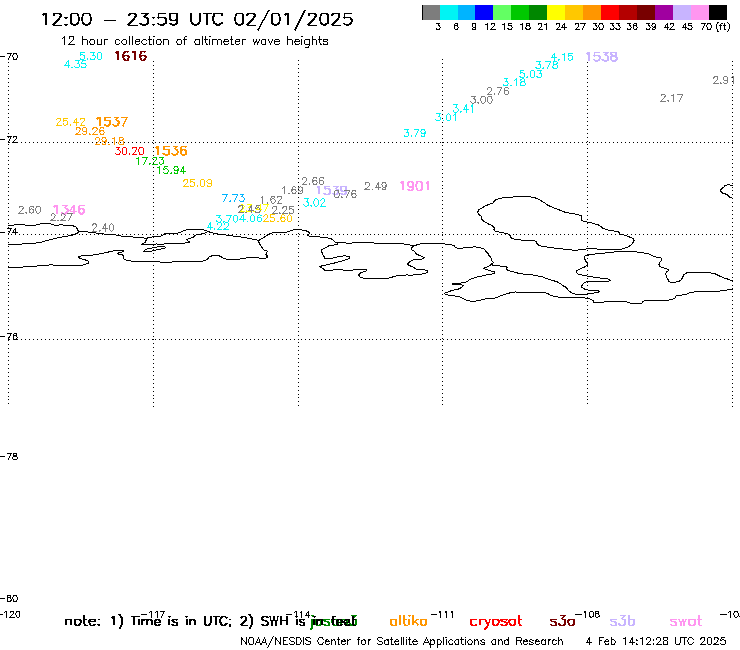This screenshot has height=650, width=740.
Task: Click the 25.60 wave height value
Action: (x=278, y=218)
